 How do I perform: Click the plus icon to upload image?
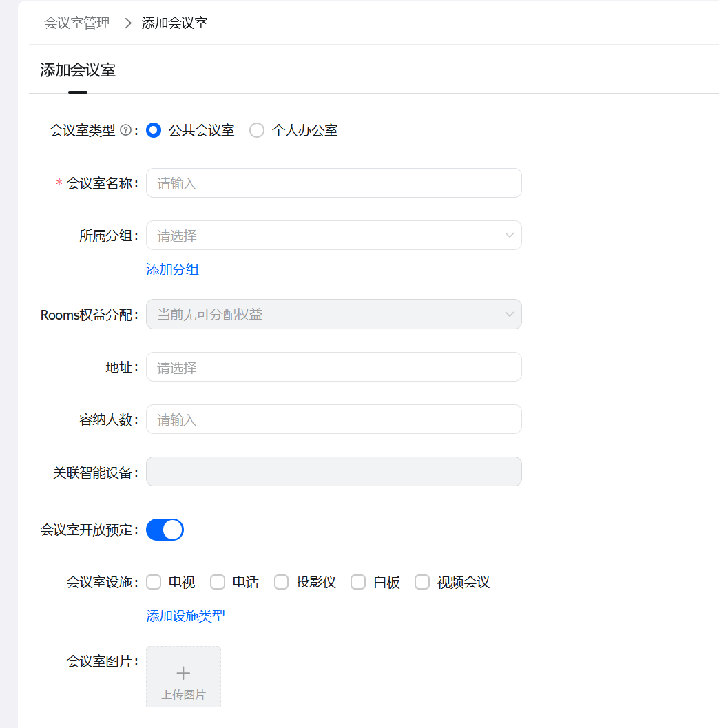pyautogui.click(x=183, y=673)
